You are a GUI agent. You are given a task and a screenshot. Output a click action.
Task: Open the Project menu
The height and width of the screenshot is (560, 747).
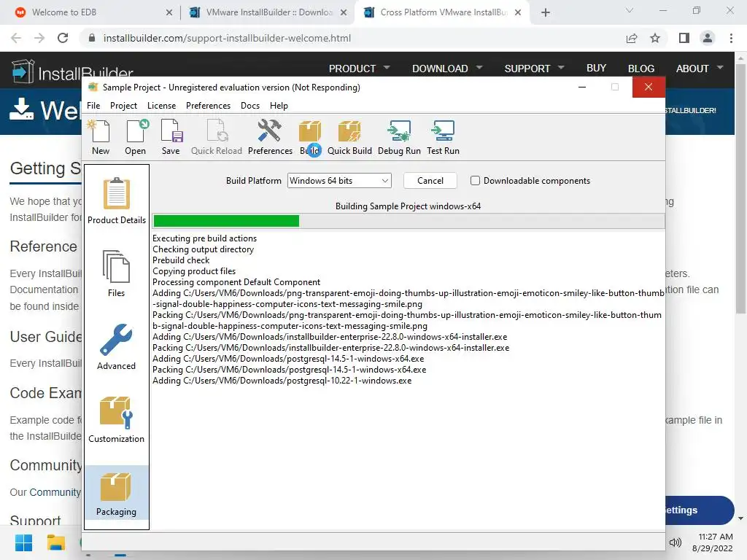pyautogui.click(x=123, y=106)
